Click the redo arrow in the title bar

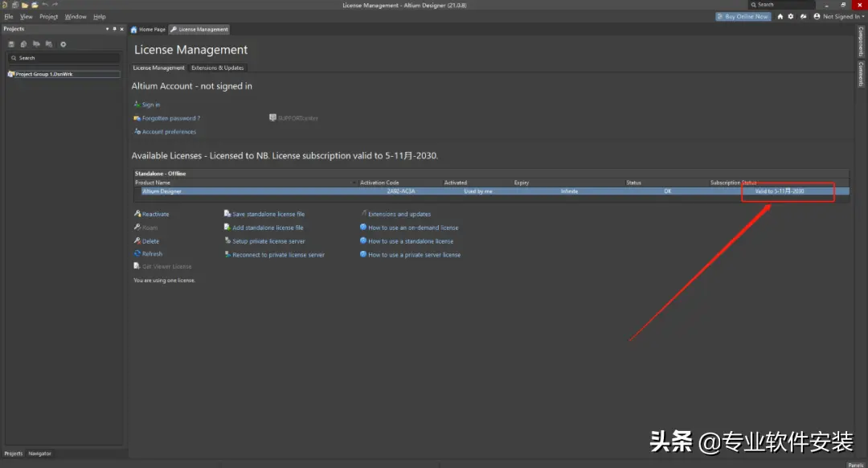tap(55, 5)
